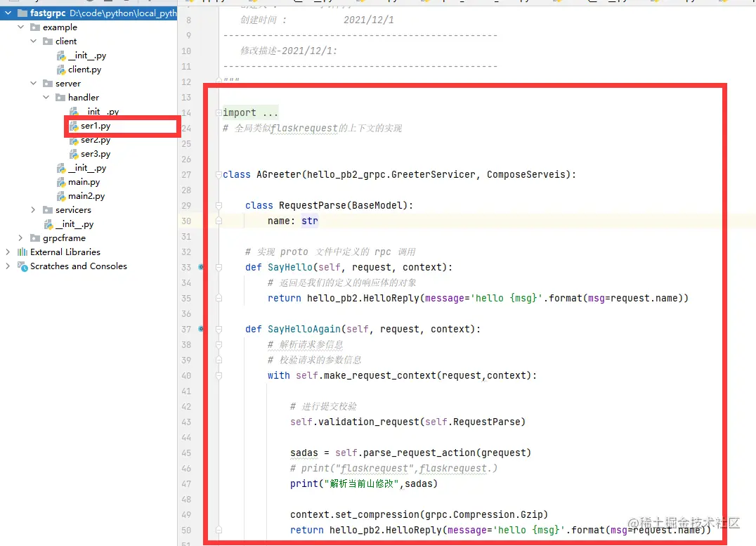Click the override gutter marker on line 37
The width and height of the screenshot is (756, 546).
[201, 328]
